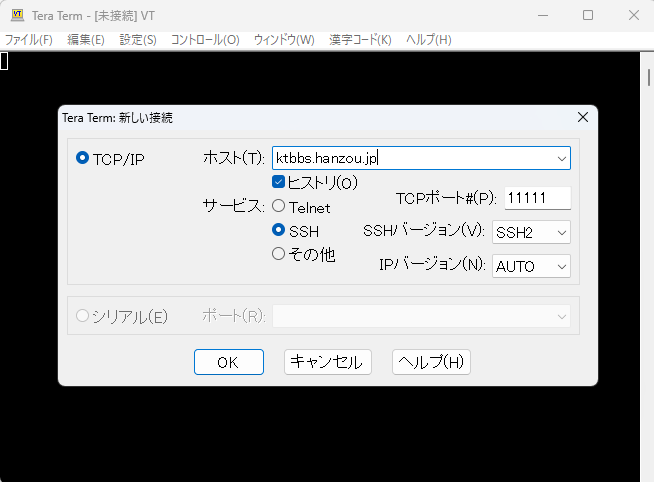Click the ヘルプ(H) button in dialog
The image size is (654, 482).
click(x=431, y=362)
